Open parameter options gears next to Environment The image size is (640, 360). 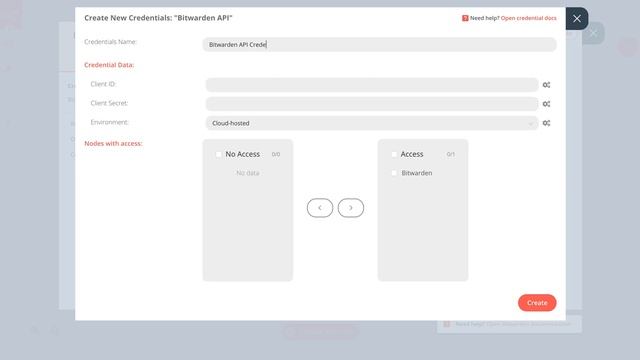(546, 123)
